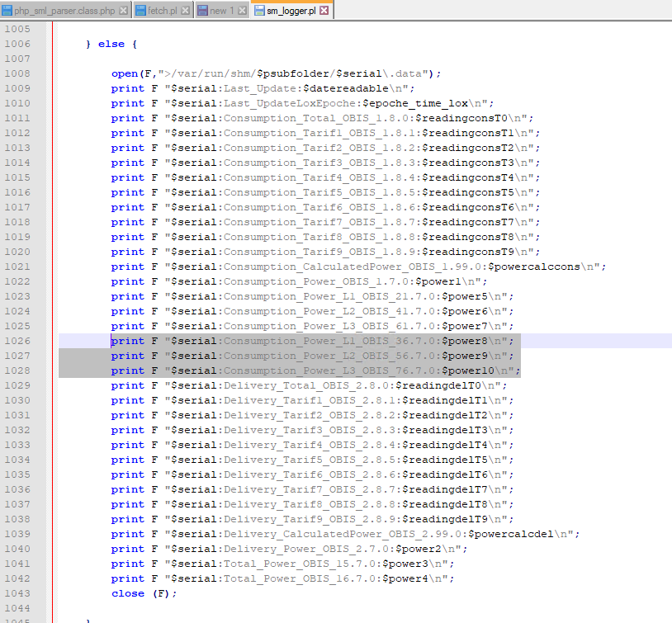Image resolution: width=672 pixels, height=623 pixels.
Task: Switch to new 1 tab
Action: [221, 11]
